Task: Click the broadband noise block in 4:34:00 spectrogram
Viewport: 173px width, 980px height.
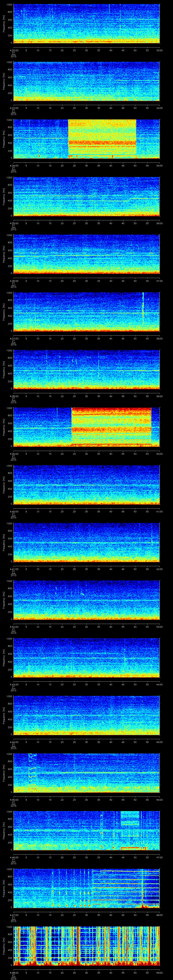Action: [x=102, y=139]
